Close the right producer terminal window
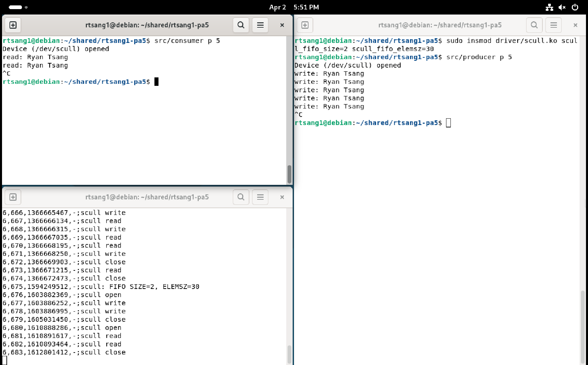This screenshot has width=588, height=365. tap(575, 25)
